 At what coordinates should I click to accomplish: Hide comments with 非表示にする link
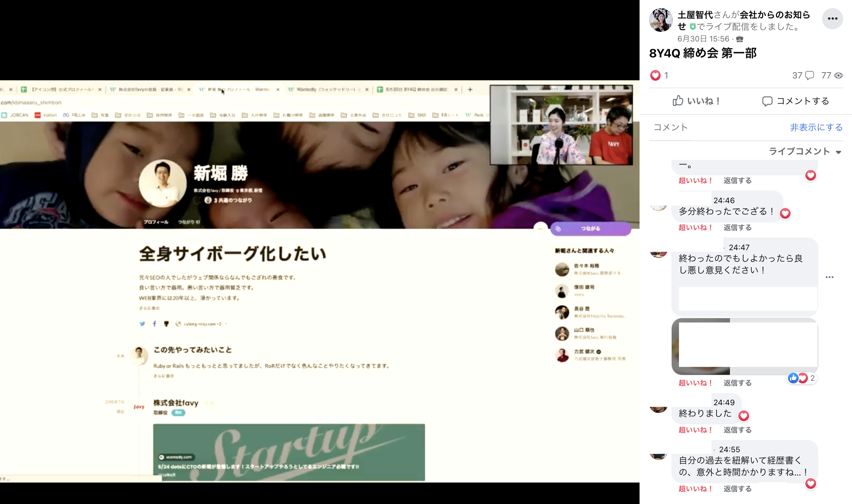click(816, 127)
